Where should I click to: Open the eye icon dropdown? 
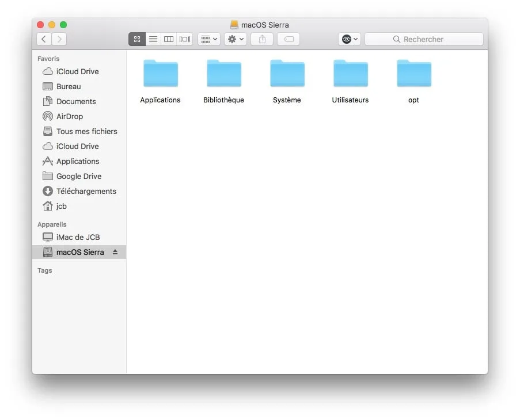click(x=350, y=39)
